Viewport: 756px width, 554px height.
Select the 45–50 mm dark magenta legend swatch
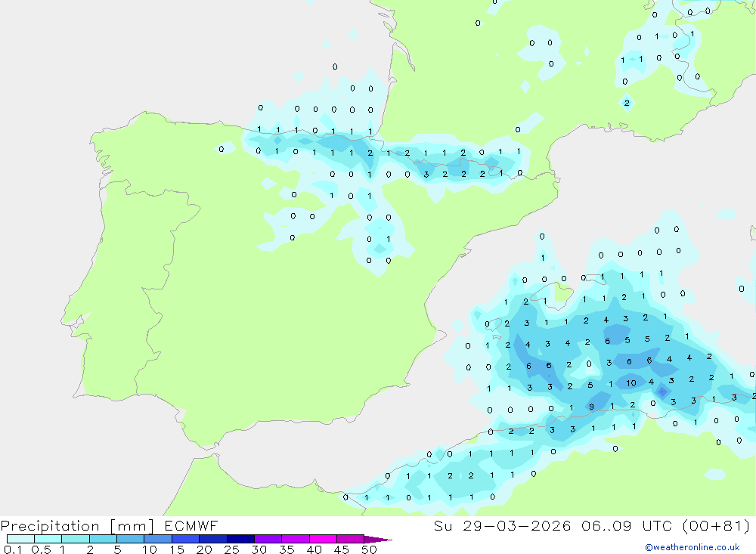pyautogui.click(x=351, y=539)
